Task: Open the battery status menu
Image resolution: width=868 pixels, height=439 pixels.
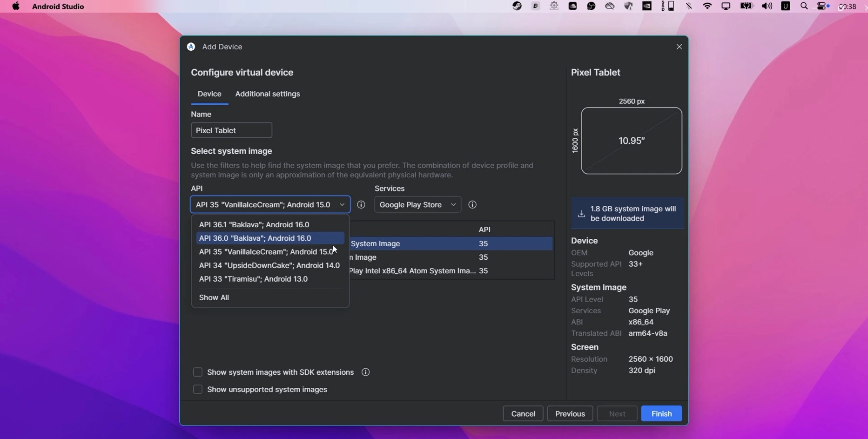Action: [747, 6]
